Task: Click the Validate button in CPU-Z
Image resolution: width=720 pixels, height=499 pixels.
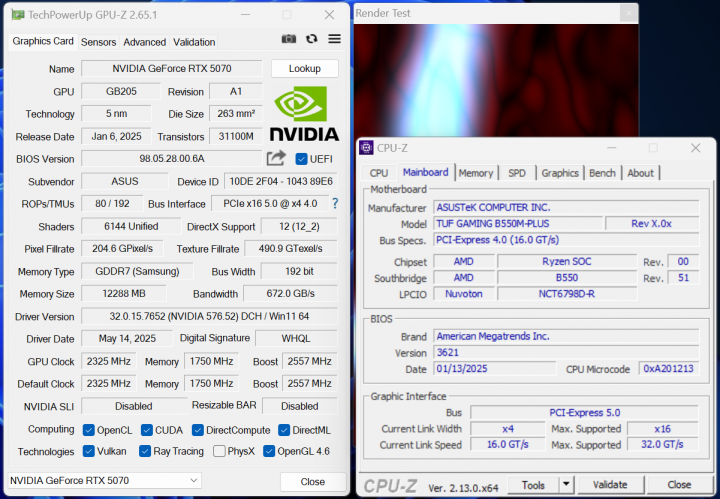Action: (610, 485)
